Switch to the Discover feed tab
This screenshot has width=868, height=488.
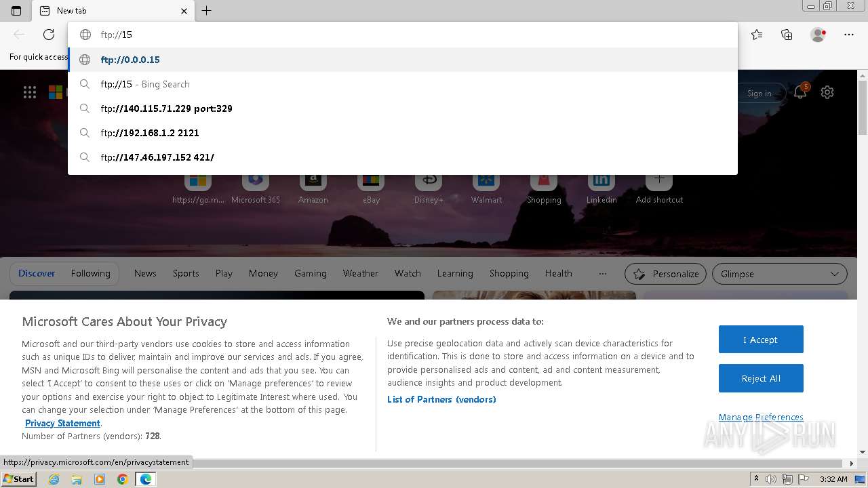[x=37, y=273]
